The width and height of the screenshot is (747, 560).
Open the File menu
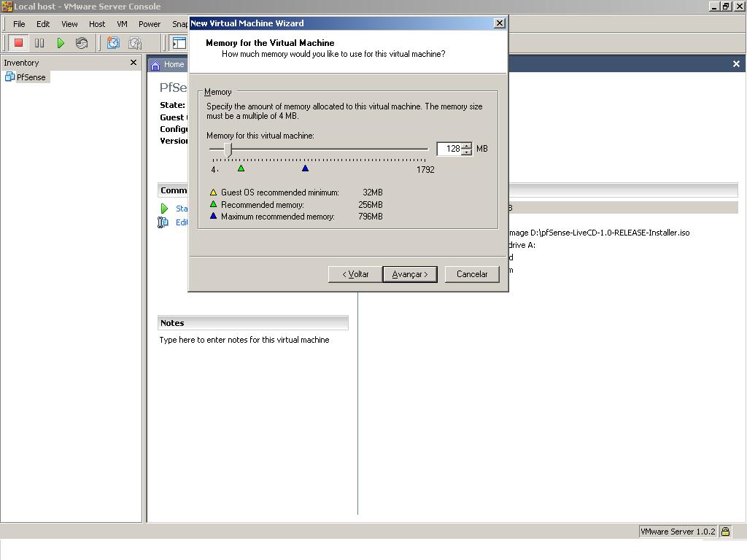tap(19, 24)
